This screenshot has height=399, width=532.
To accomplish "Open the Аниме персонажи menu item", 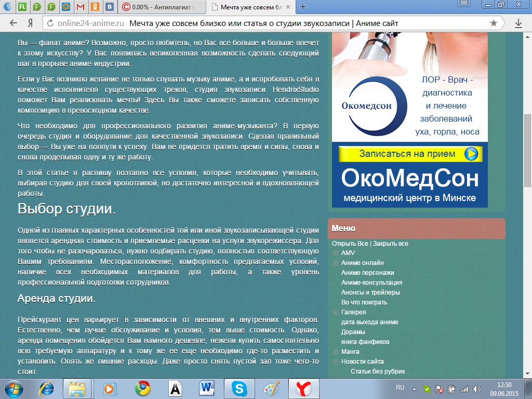I will click(367, 272).
